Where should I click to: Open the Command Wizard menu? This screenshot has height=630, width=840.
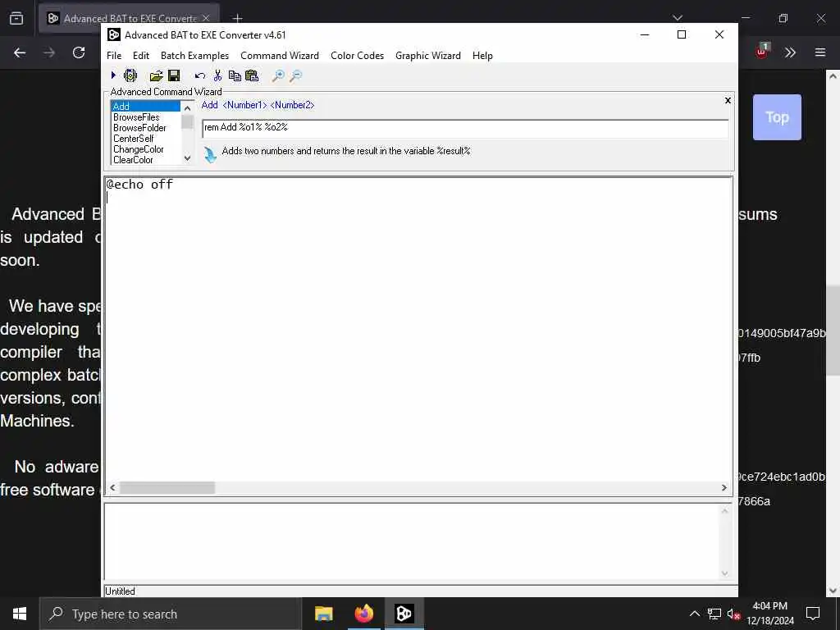coord(279,56)
